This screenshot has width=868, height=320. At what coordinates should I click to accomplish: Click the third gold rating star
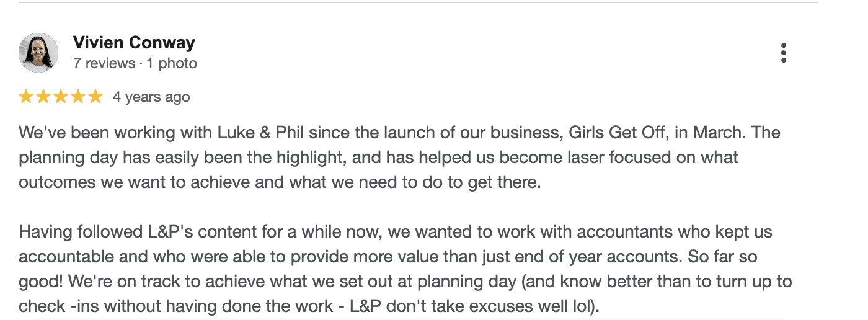click(61, 97)
